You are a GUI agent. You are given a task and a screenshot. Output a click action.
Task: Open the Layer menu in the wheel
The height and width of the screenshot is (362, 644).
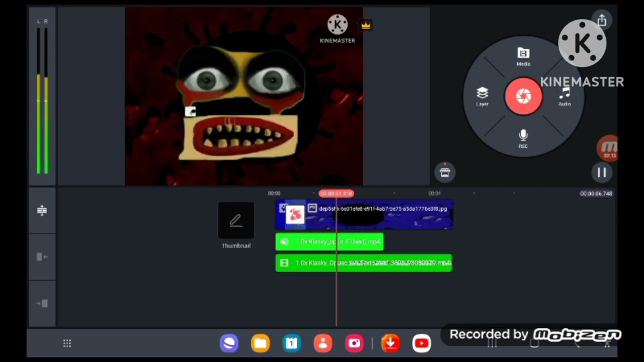pos(482,97)
